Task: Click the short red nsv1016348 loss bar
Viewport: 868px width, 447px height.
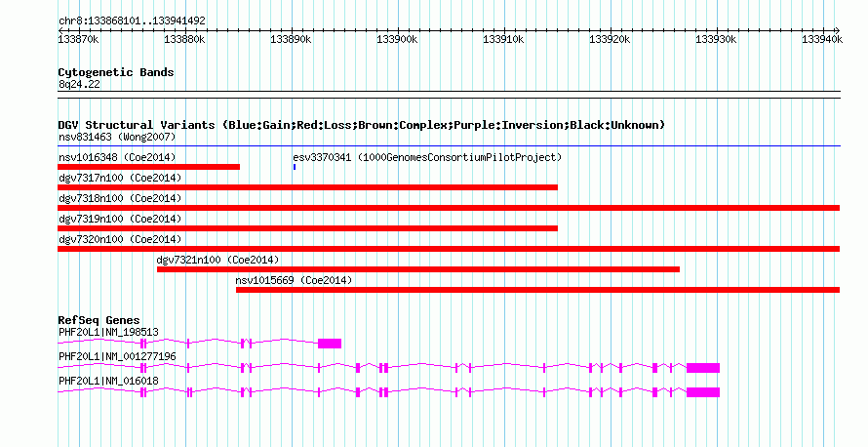Action: tap(148, 167)
